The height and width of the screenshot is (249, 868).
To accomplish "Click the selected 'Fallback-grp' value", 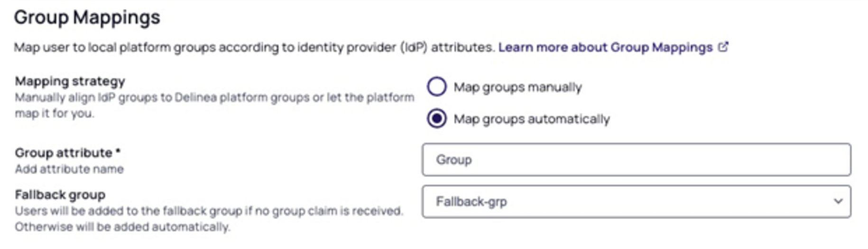I will (471, 202).
